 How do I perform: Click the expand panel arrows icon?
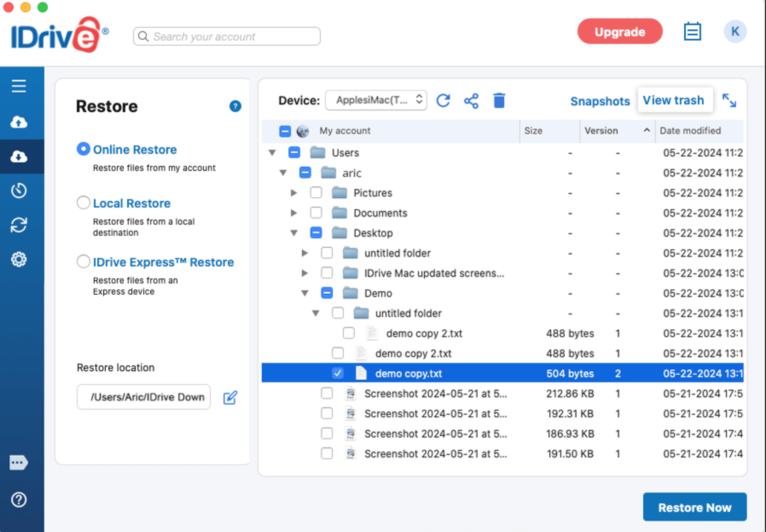[729, 101]
